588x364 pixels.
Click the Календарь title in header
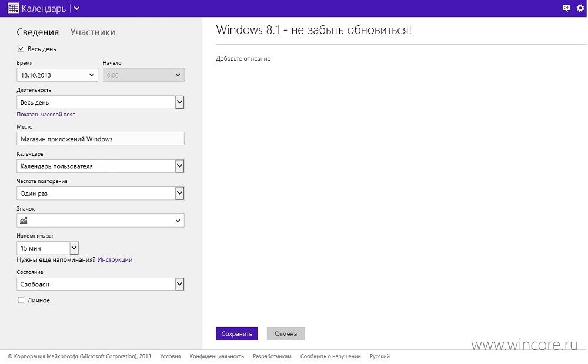pyautogui.click(x=44, y=8)
